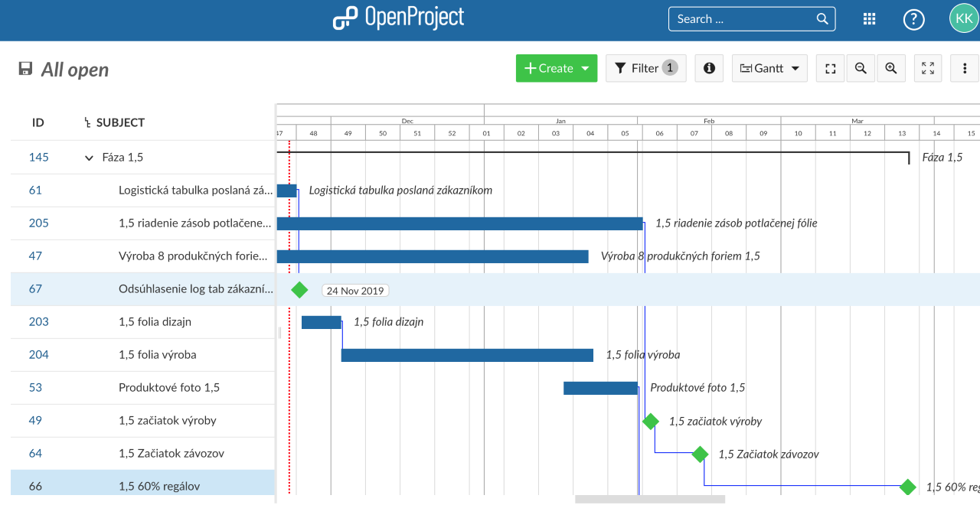
Task: Open the three-dot more options menu
Action: tap(965, 68)
